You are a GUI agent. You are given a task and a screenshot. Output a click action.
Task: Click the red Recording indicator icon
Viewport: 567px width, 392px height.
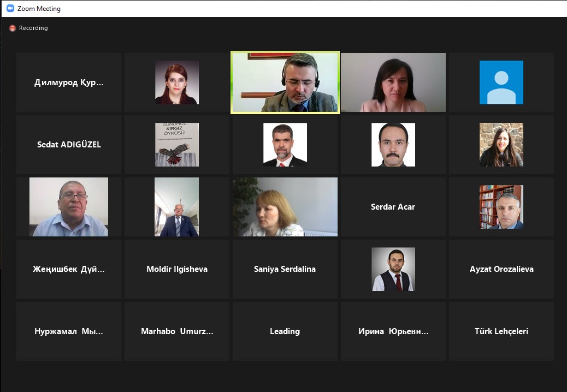coord(13,28)
